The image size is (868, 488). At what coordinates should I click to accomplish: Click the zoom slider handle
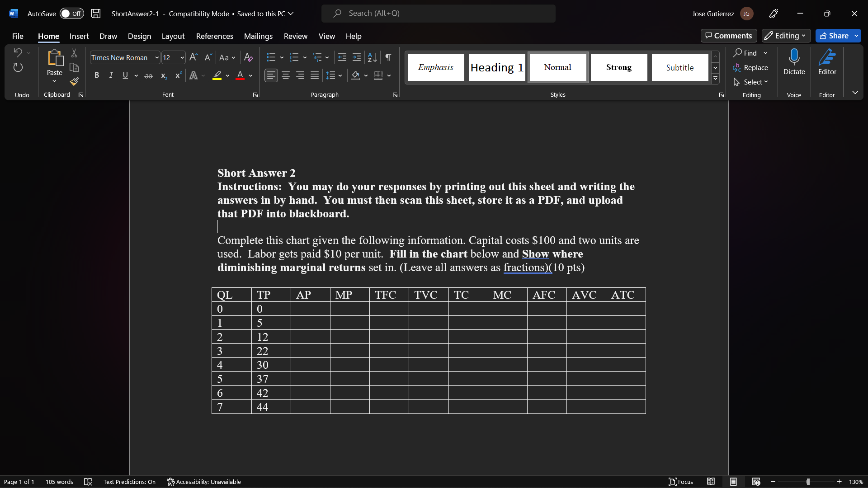(808, 482)
